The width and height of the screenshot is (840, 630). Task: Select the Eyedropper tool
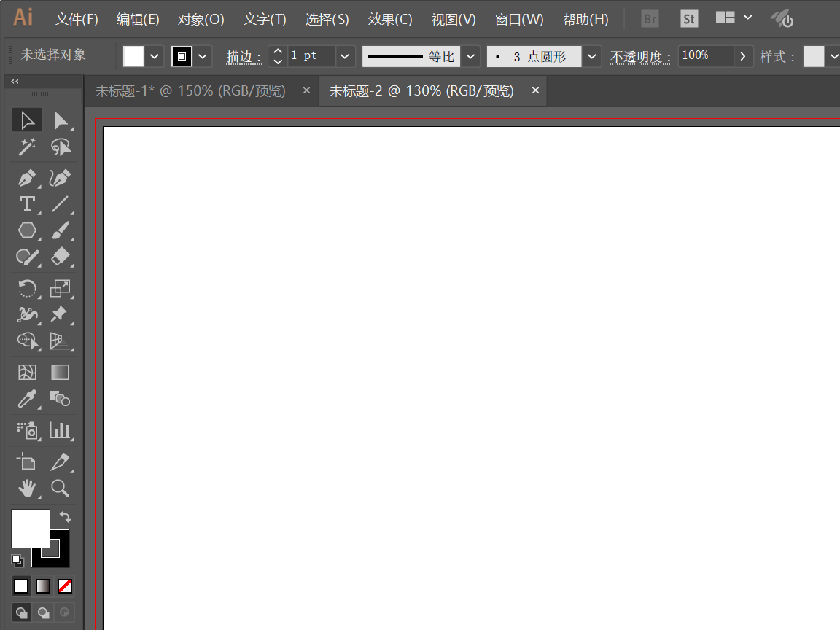pos(27,399)
